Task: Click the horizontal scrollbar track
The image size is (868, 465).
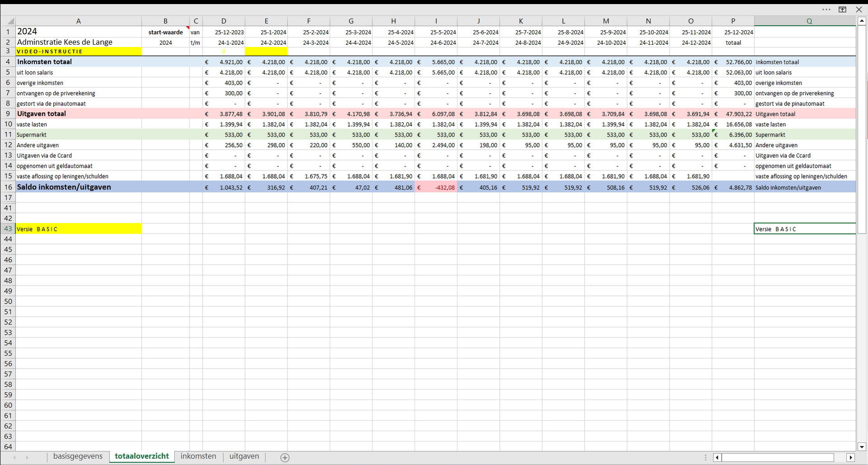Action: (x=778, y=457)
